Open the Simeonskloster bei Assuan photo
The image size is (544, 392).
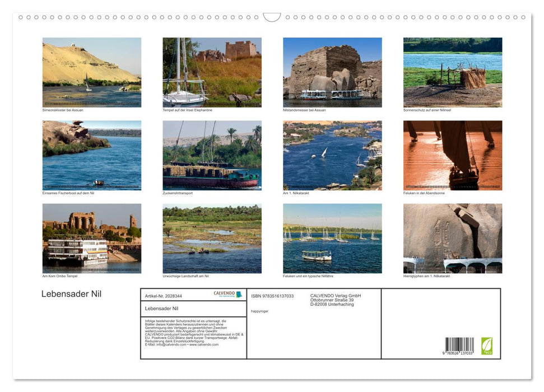(x=91, y=72)
